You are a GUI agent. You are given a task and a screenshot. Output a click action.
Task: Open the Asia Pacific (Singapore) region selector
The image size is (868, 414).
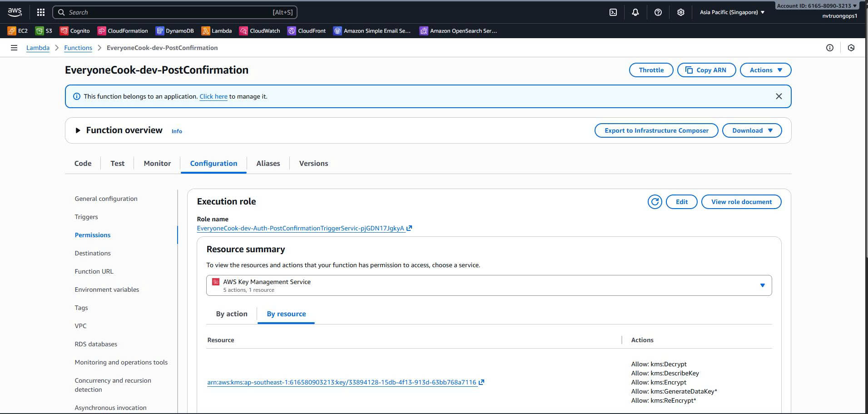(x=732, y=12)
